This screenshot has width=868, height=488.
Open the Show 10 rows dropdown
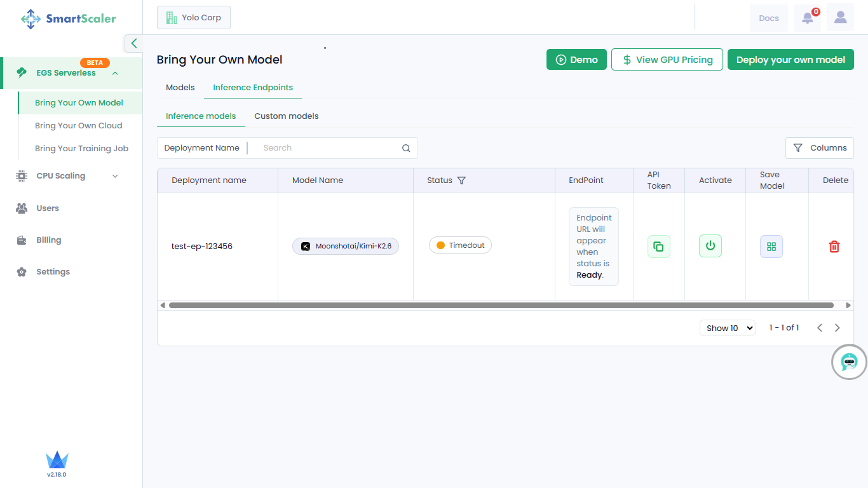pyautogui.click(x=727, y=328)
